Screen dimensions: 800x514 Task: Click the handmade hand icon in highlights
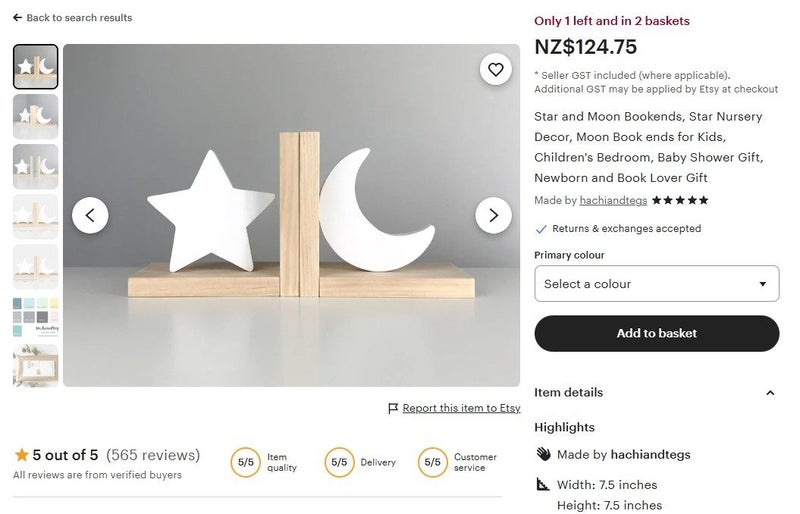click(x=543, y=454)
